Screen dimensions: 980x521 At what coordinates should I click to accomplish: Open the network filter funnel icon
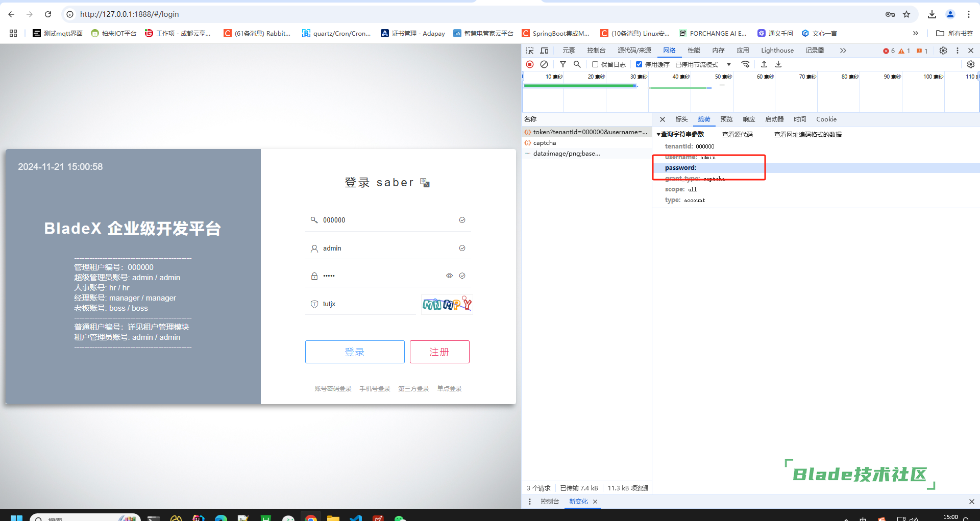tap(563, 64)
